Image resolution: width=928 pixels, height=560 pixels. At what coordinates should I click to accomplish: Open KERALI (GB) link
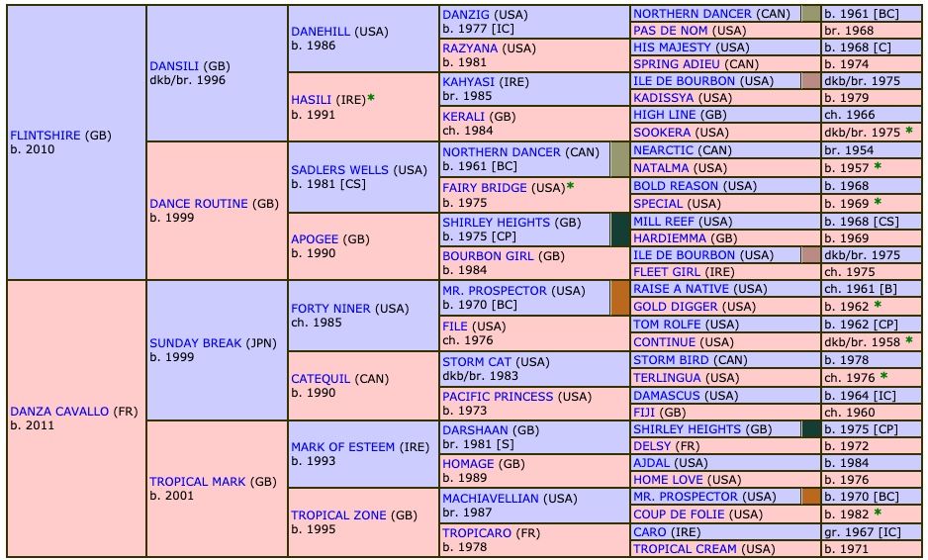tap(463, 117)
